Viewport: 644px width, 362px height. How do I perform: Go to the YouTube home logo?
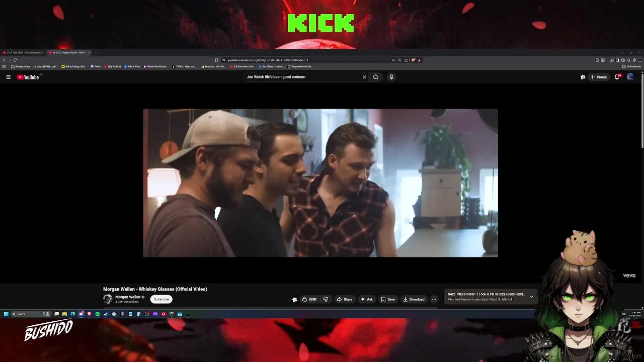click(28, 77)
